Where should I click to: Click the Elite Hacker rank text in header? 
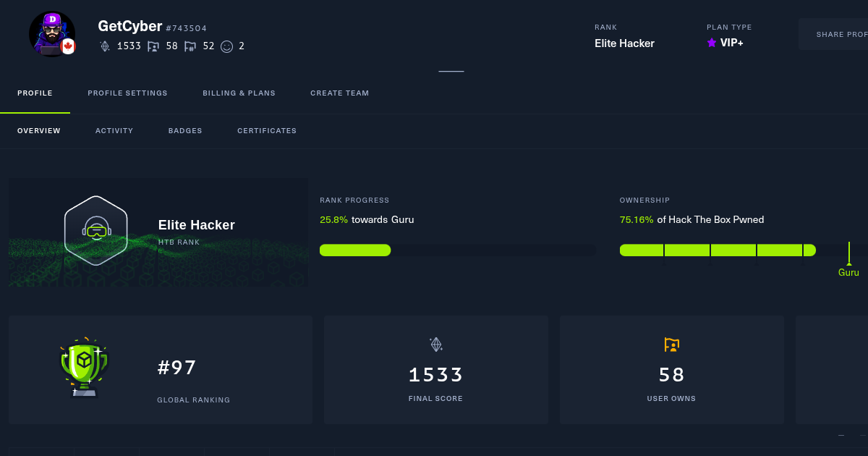click(x=624, y=43)
